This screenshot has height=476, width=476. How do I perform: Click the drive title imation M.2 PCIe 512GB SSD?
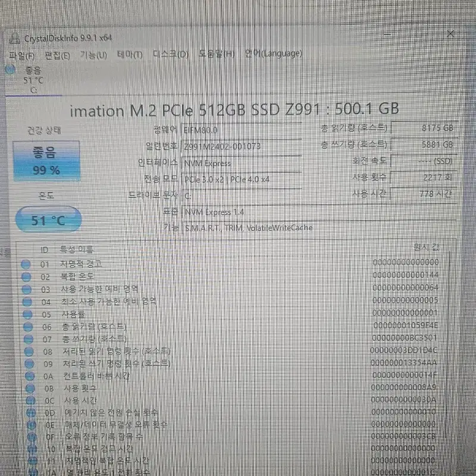coord(234,109)
